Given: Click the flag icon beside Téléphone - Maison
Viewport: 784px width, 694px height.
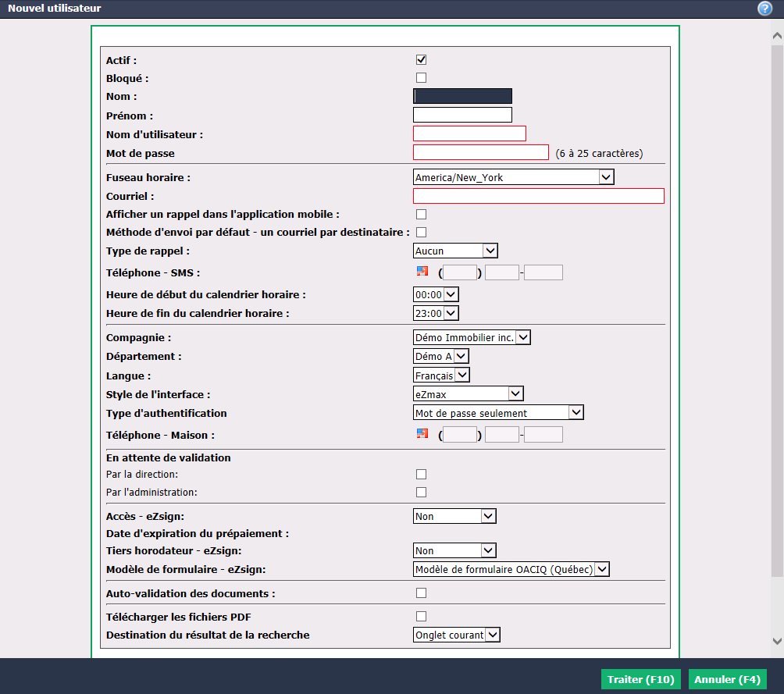Looking at the screenshot, I should (422, 433).
